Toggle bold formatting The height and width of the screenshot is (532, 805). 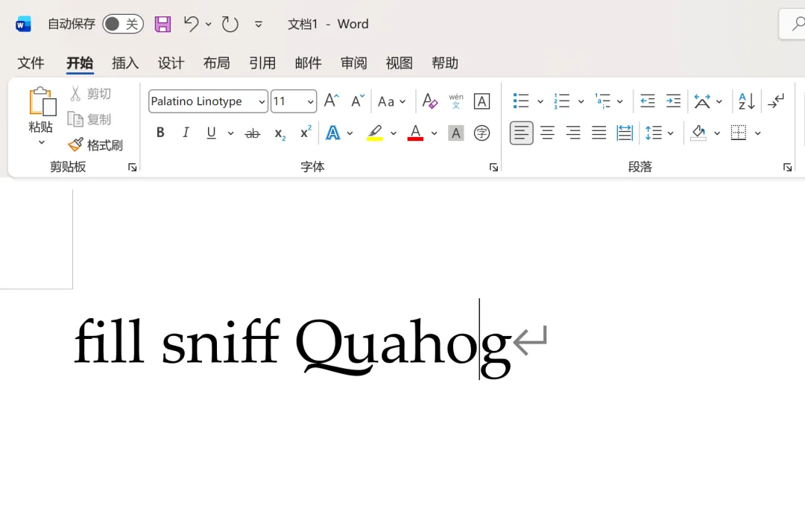click(160, 133)
